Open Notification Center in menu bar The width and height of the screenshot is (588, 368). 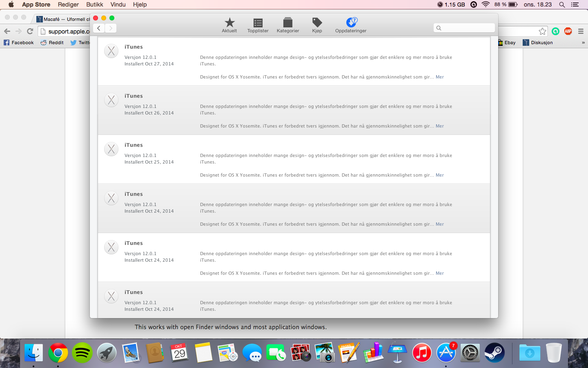click(x=575, y=4)
